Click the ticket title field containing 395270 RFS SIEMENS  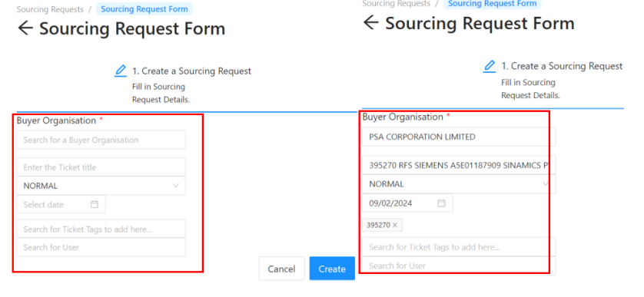[459, 166]
